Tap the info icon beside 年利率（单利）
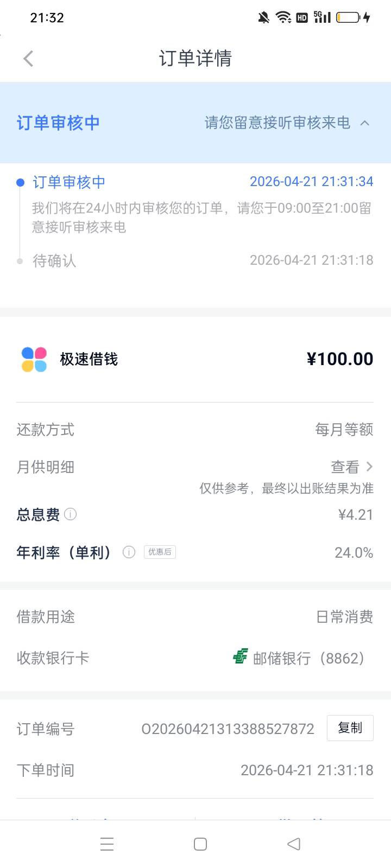The width and height of the screenshot is (391, 868). (129, 552)
